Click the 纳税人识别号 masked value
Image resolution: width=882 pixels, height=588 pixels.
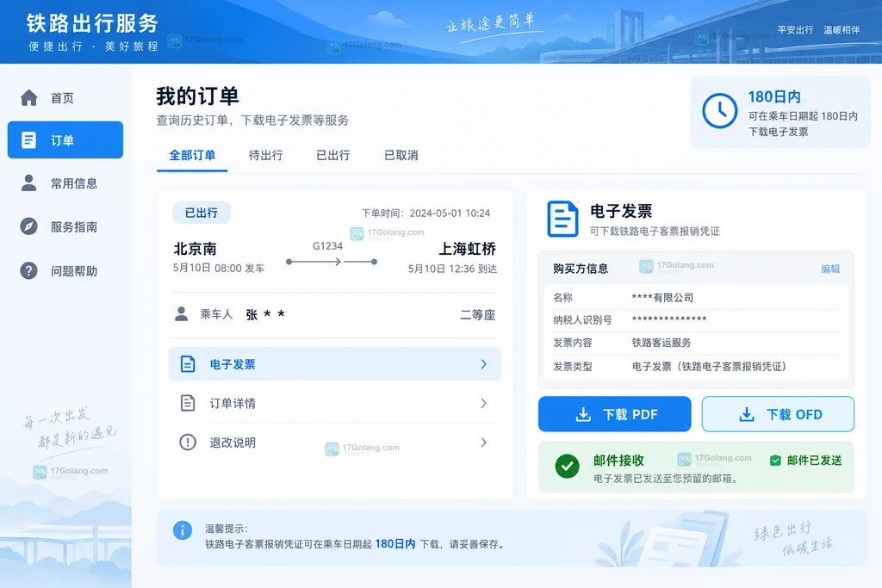click(669, 320)
